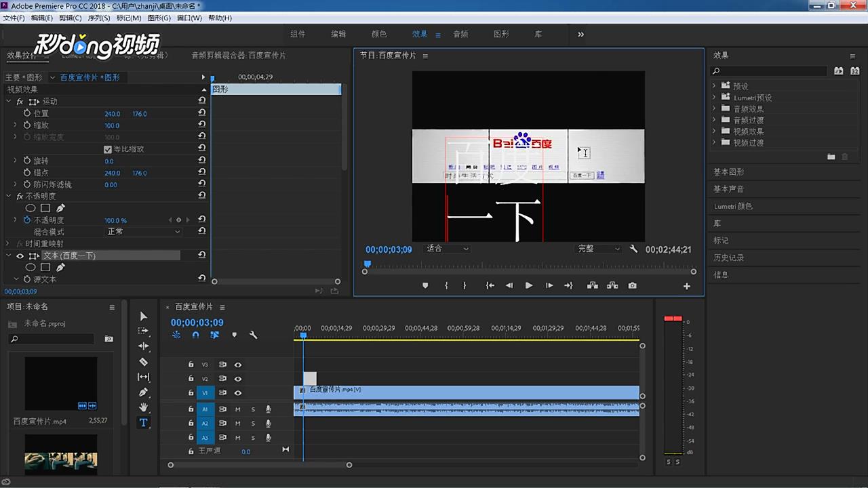The image size is (868, 488).
Task: Click the Extract button in Program monitor
Action: (612, 285)
